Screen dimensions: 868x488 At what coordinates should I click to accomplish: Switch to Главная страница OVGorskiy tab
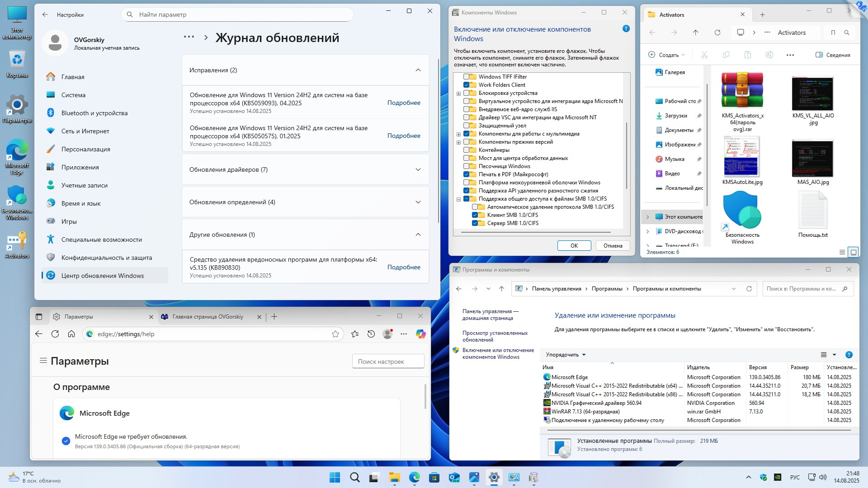208,317
